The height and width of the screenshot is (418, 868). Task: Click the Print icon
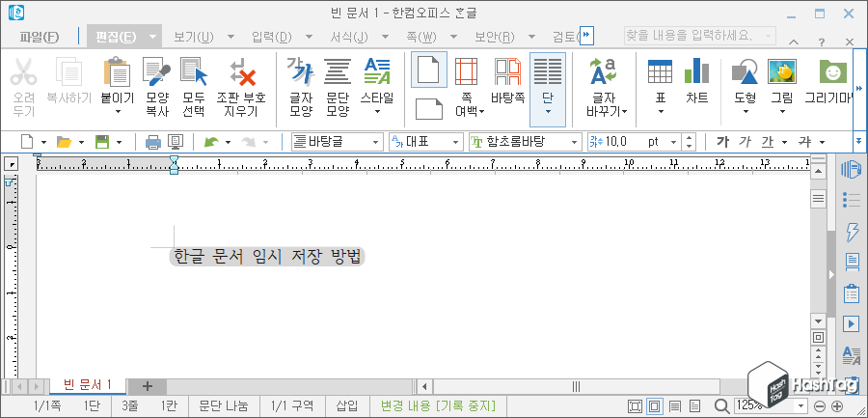pos(152,143)
